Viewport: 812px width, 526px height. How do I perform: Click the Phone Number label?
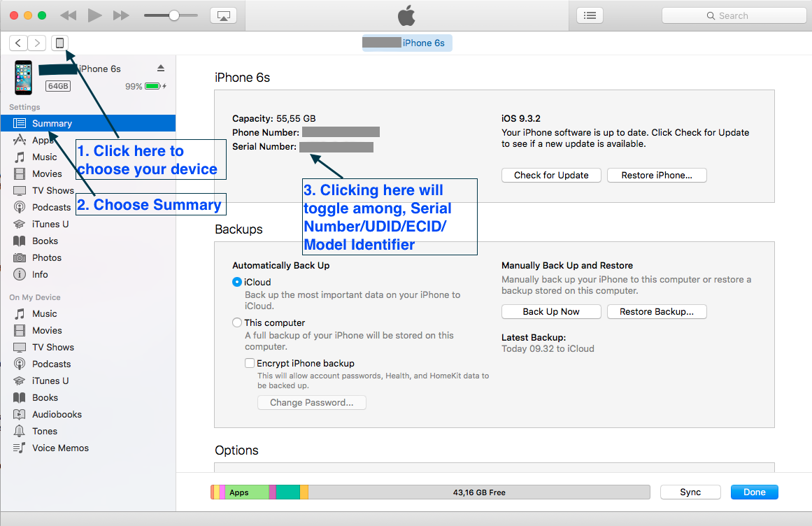pyautogui.click(x=266, y=132)
